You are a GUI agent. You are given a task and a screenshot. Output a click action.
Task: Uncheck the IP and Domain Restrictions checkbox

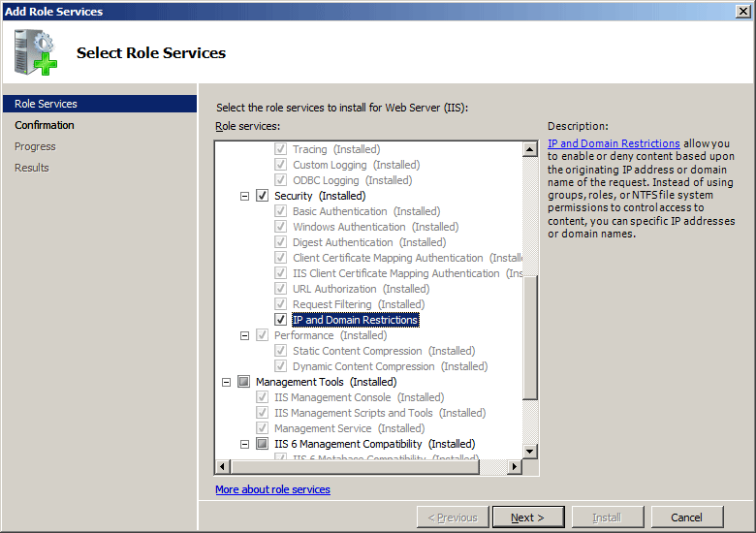[x=281, y=320]
